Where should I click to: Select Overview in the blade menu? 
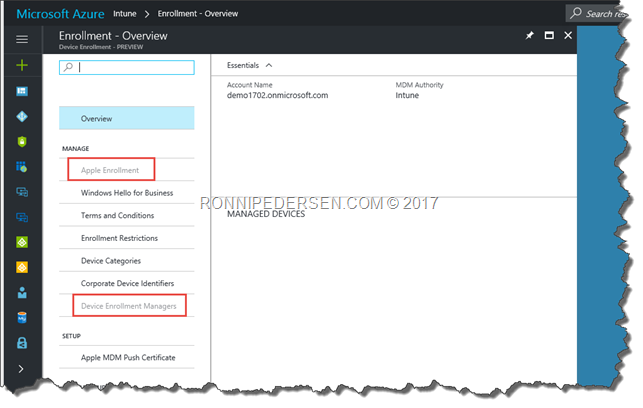pyautogui.click(x=127, y=118)
